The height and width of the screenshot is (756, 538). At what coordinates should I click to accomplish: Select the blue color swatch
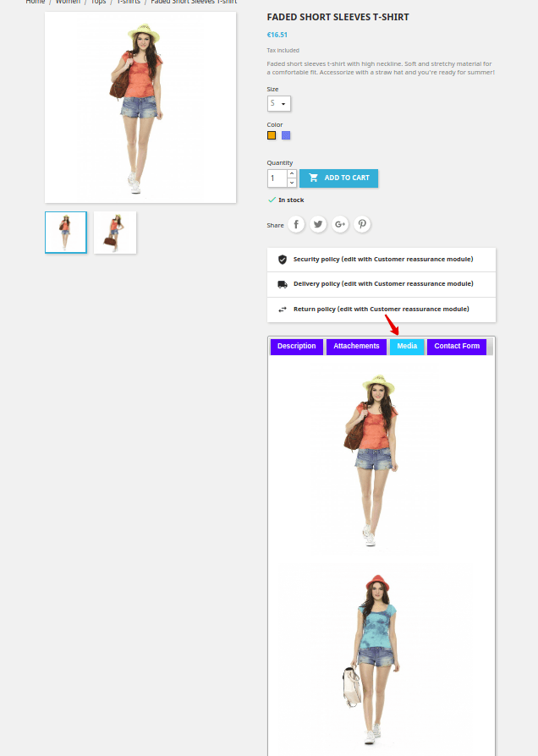pos(286,135)
